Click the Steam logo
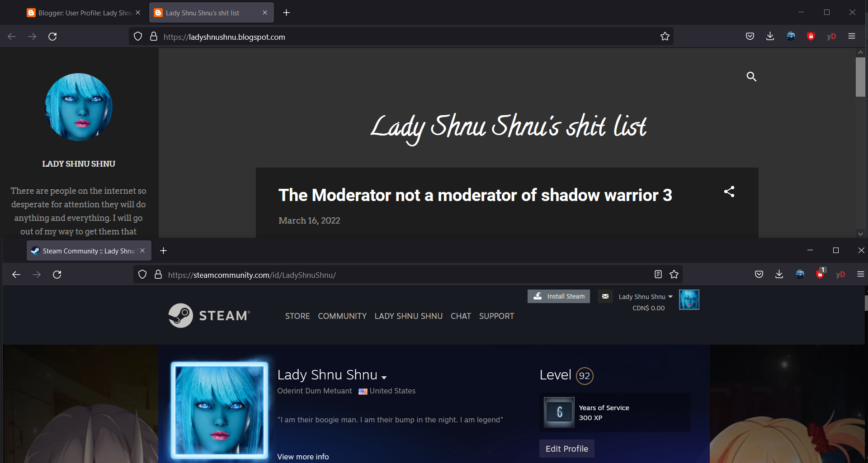The image size is (868, 463). point(209,315)
